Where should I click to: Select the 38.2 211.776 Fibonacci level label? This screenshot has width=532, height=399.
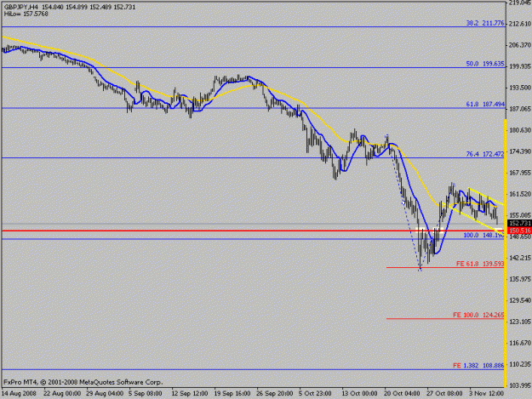pos(485,23)
